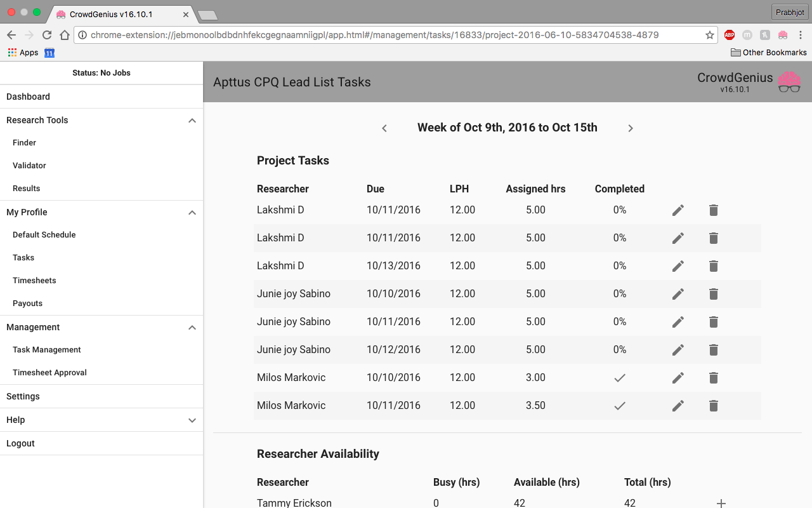Open Validator research tool
The width and height of the screenshot is (812, 508).
click(x=101, y=166)
